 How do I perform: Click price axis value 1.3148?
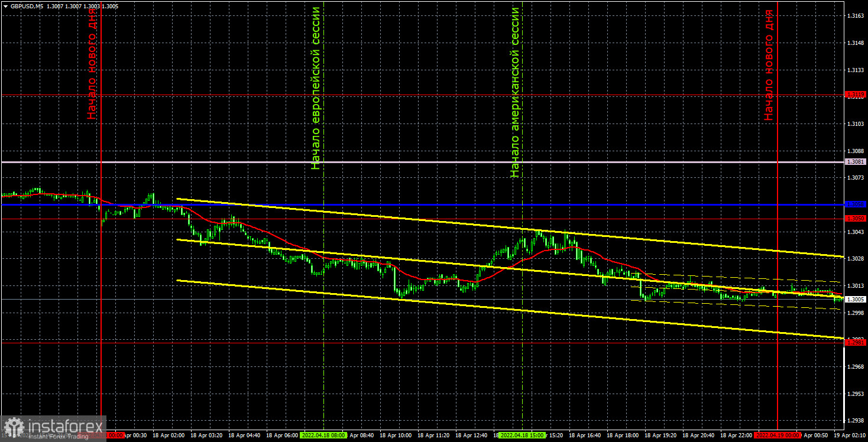[856, 43]
